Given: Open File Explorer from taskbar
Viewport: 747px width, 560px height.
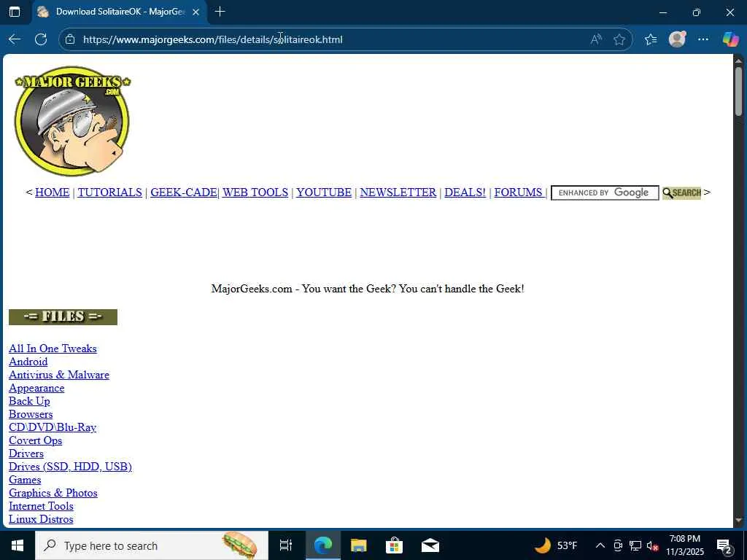Looking at the screenshot, I should [358, 545].
